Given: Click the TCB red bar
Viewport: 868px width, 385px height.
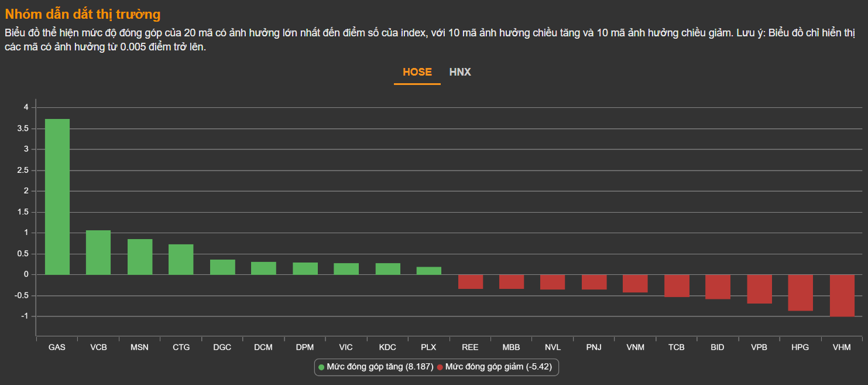Looking at the screenshot, I should [x=677, y=286].
